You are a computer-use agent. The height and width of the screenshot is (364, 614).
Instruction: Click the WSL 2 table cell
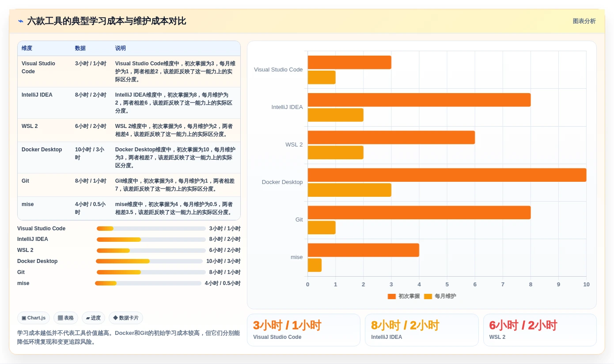point(44,130)
